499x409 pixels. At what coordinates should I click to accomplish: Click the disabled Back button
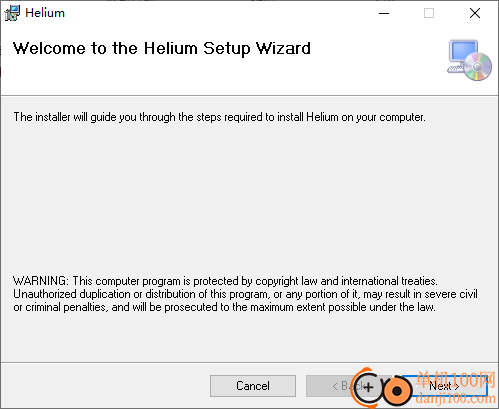[348, 386]
